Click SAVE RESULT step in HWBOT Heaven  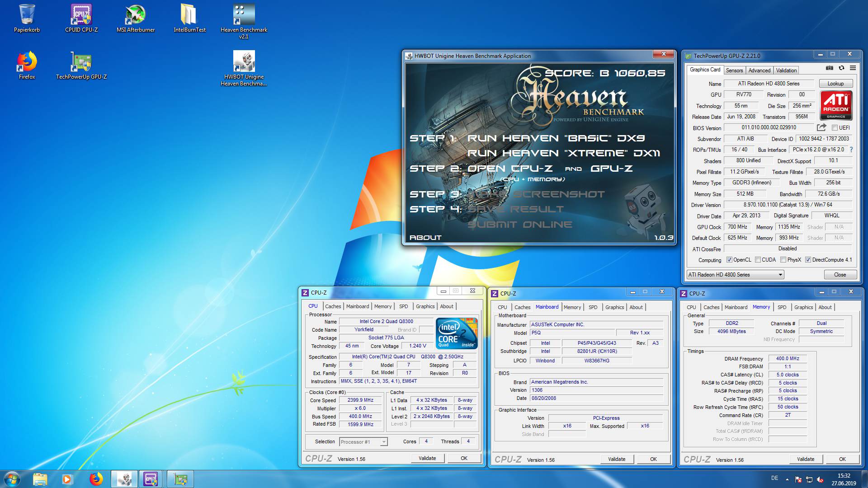(x=515, y=209)
